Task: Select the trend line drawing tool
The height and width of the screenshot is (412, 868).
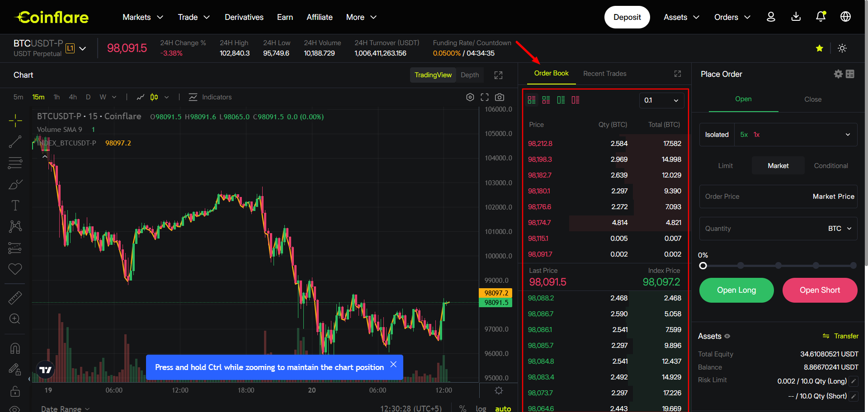Action: point(15,142)
